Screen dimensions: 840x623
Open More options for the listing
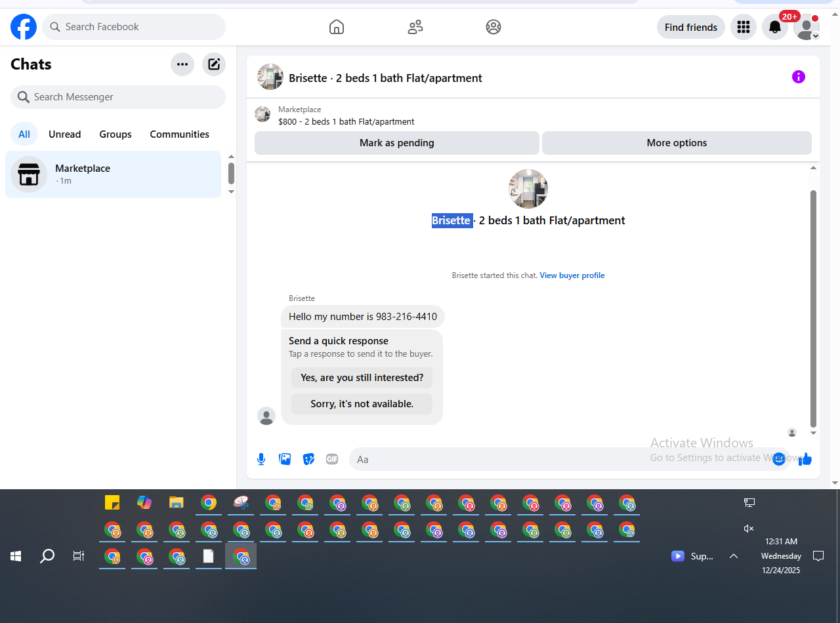[x=677, y=143]
